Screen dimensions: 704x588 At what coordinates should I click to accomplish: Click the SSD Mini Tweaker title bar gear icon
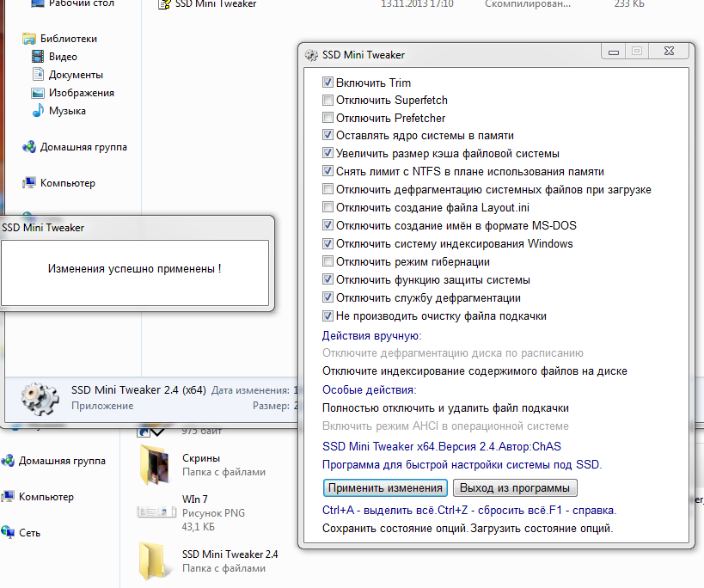point(311,55)
